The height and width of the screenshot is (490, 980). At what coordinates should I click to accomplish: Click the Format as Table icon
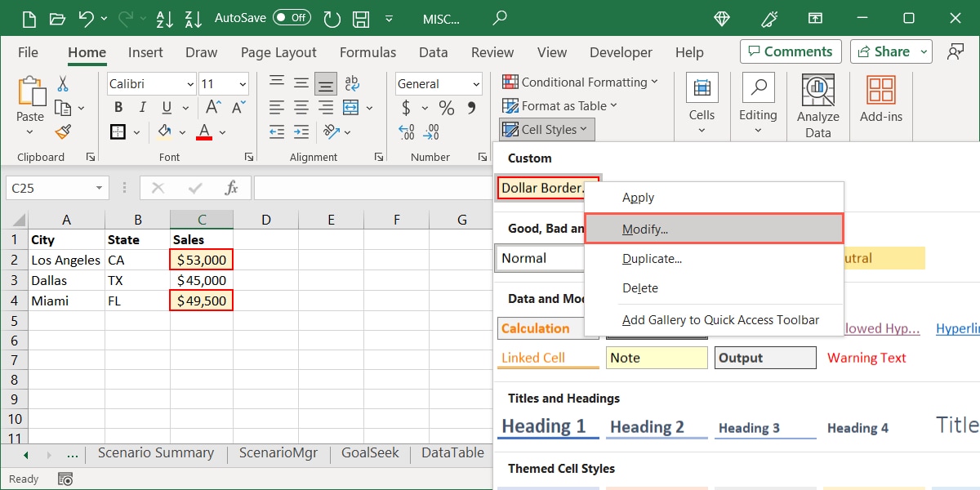pos(510,106)
